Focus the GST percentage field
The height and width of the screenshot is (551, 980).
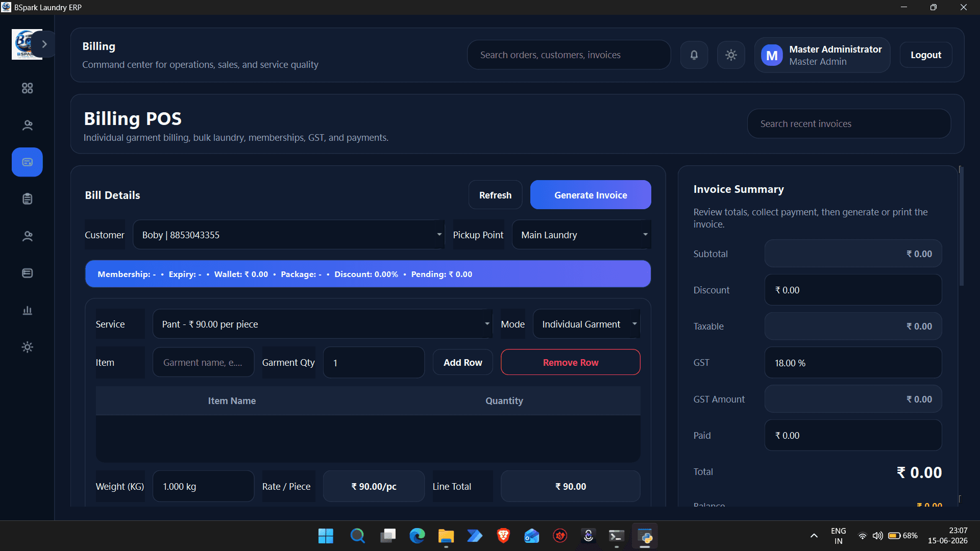click(x=853, y=363)
